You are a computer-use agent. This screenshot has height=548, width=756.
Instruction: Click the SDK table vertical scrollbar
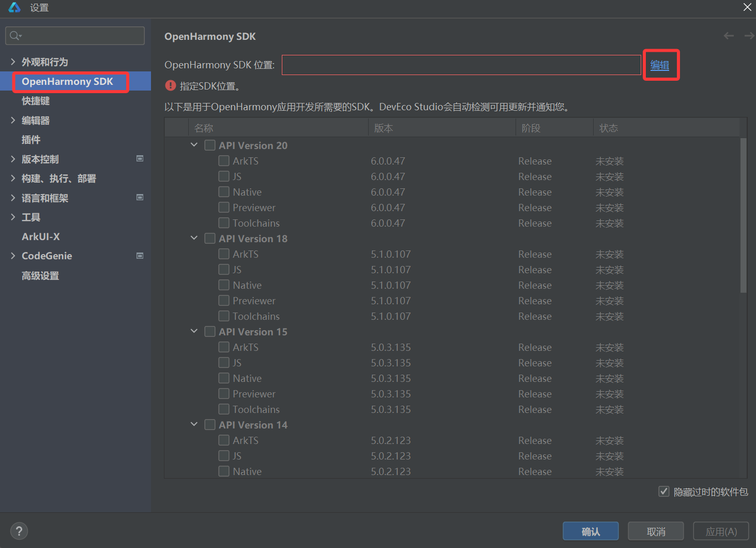pos(743,215)
